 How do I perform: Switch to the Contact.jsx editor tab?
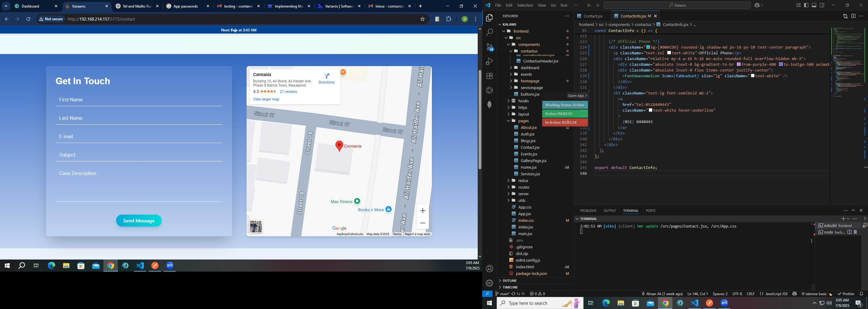pyautogui.click(x=593, y=16)
